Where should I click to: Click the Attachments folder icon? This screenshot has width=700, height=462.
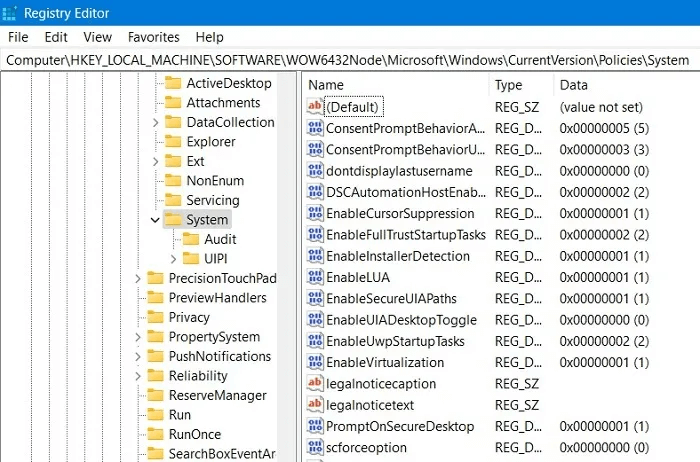coord(173,103)
